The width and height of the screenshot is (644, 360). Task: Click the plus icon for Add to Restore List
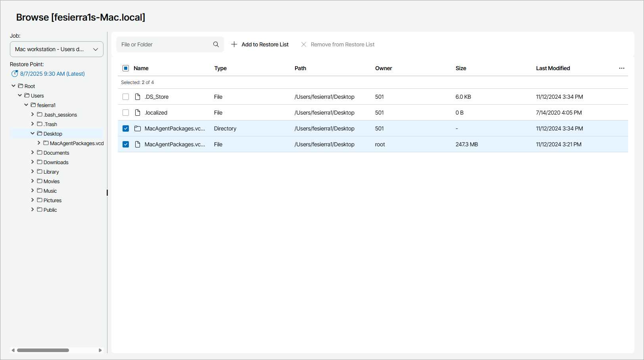[x=234, y=44]
